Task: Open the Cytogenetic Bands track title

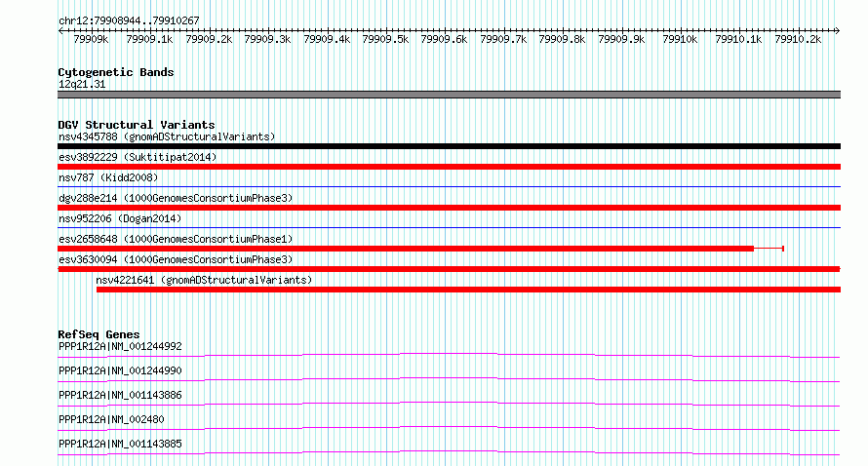Action: 116,72
